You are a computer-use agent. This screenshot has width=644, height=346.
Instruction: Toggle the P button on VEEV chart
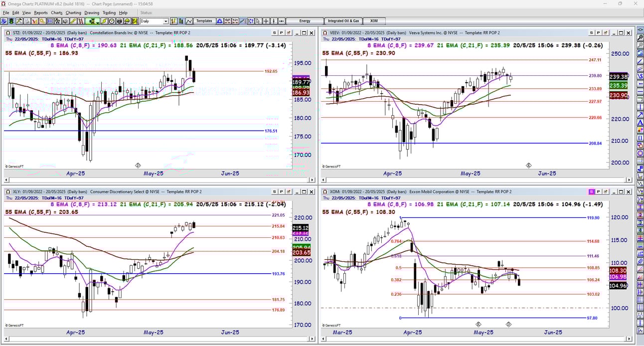click(x=599, y=32)
